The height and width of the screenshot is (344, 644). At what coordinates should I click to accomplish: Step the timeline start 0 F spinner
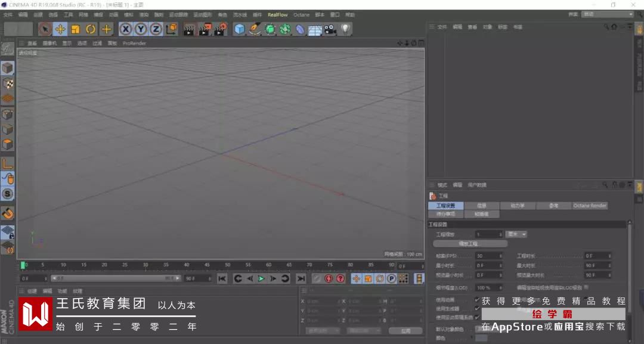coord(45,278)
